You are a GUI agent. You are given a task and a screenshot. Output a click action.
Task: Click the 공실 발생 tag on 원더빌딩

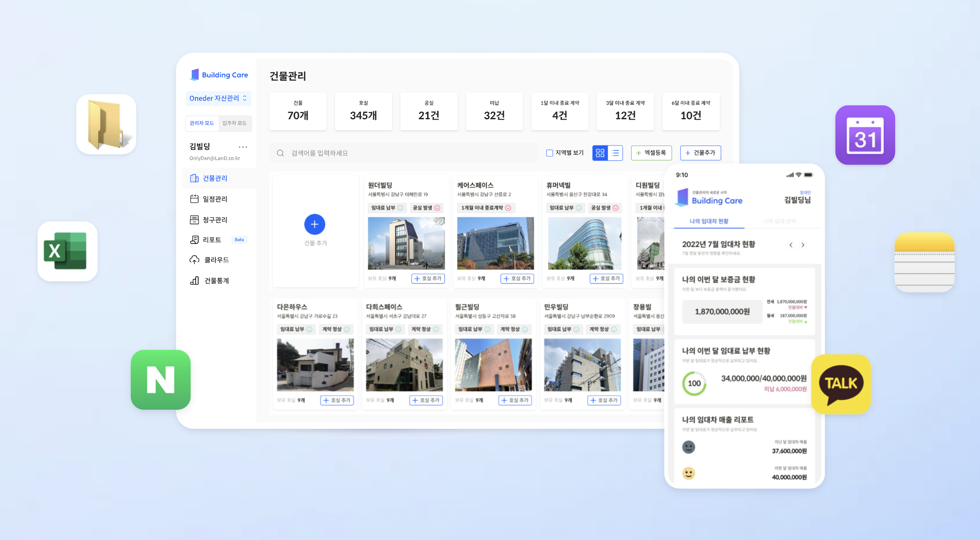[426, 208]
